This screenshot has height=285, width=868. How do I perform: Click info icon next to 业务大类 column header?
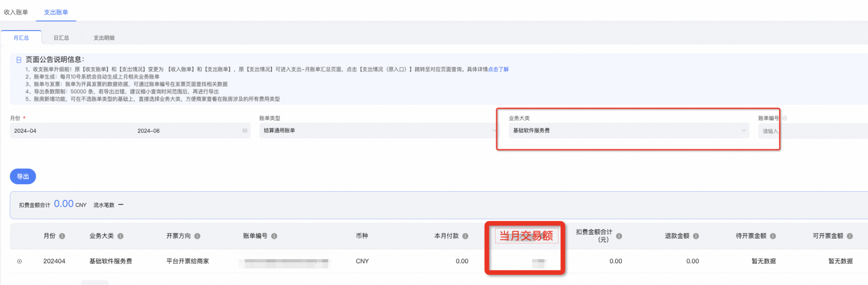(x=120, y=236)
